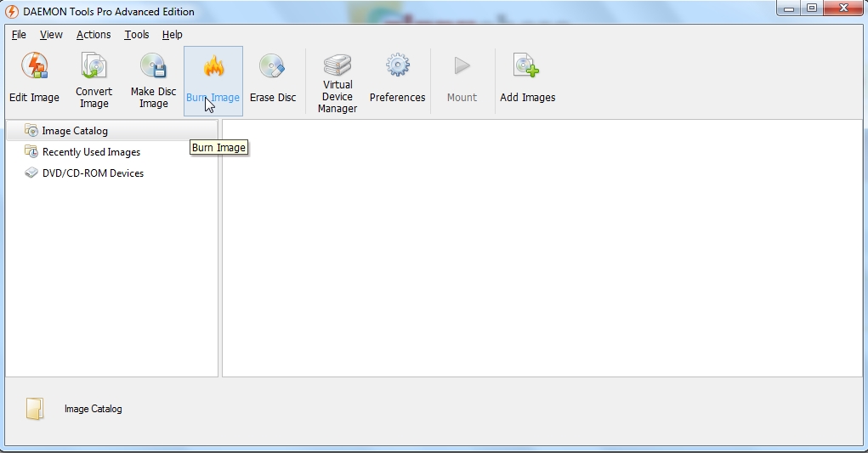This screenshot has width=868, height=453.
Task: Open the Tools menu
Action: (137, 34)
